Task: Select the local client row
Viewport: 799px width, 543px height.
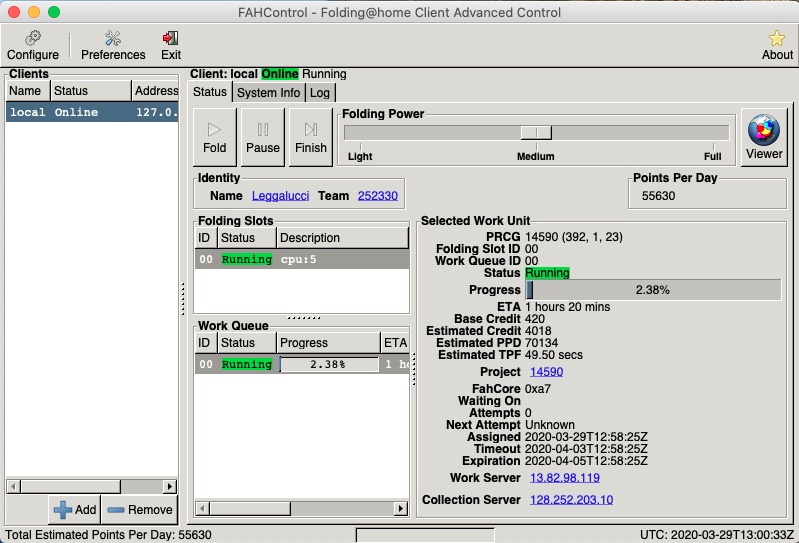Action: point(91,112)
